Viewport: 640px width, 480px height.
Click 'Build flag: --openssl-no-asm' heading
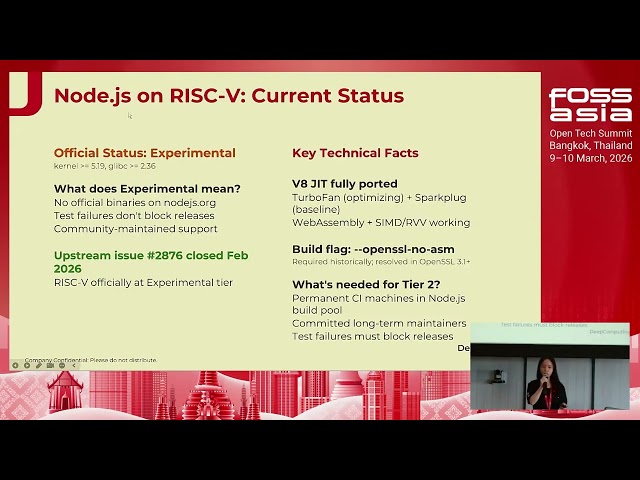[x=373, y=249]
